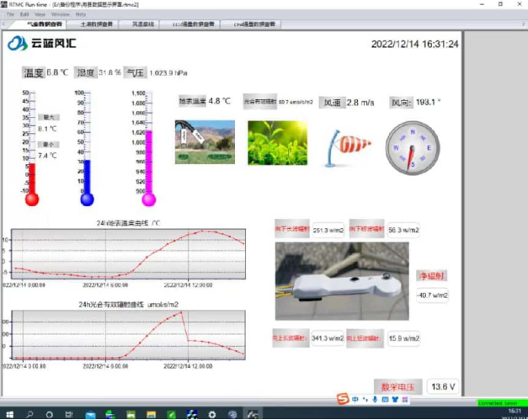Click the 7.4 ℃ minimum temperature value
Image resolution: width=528 pixels, height=420 pixels.
pyautogui.click(x=47, y=156)
